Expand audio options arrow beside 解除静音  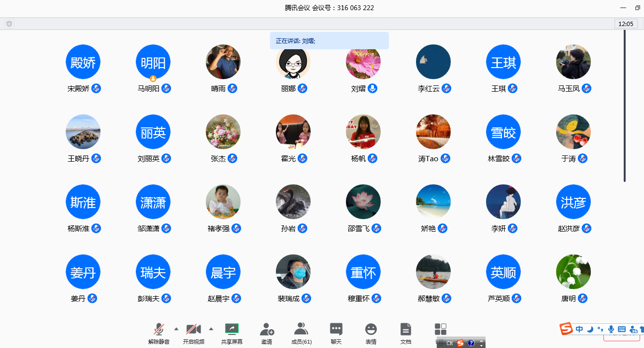coord(176,329)
